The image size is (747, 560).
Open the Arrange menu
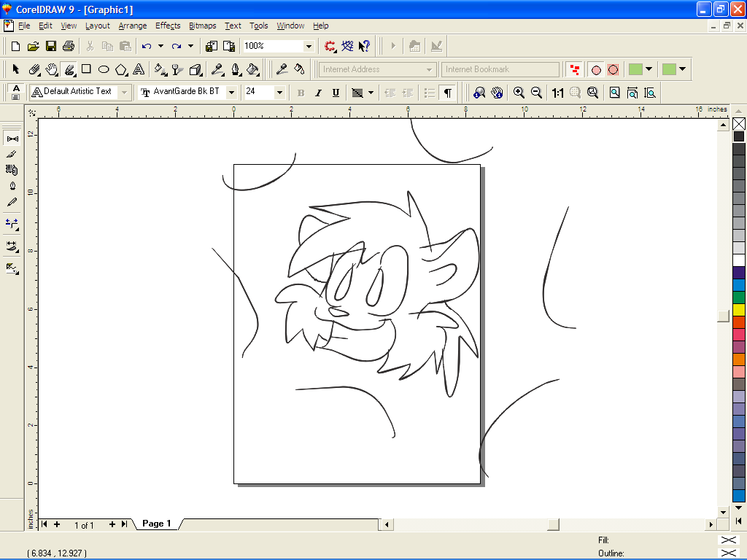pos(133,26)
